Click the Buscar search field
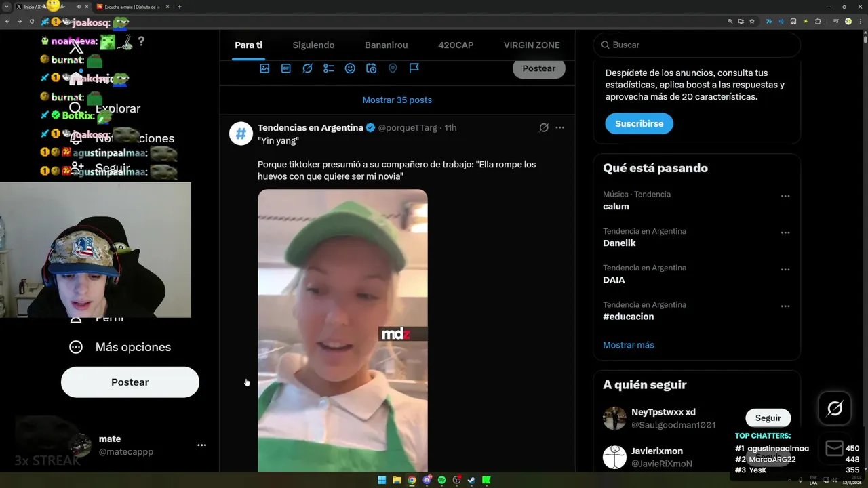868x488 pixels. click(x=697, y=45)
